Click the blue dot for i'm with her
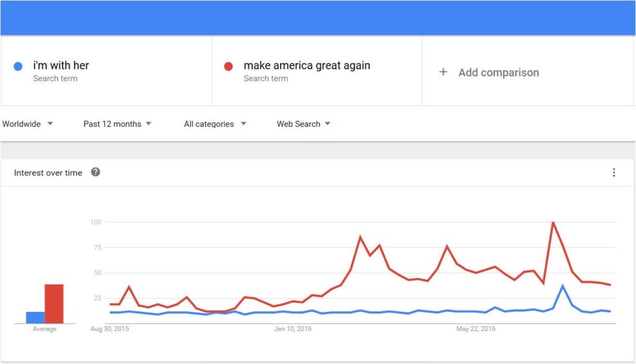The width and height of the screenshot is (636, 364). pyautogui.click(x=18, y=66)
